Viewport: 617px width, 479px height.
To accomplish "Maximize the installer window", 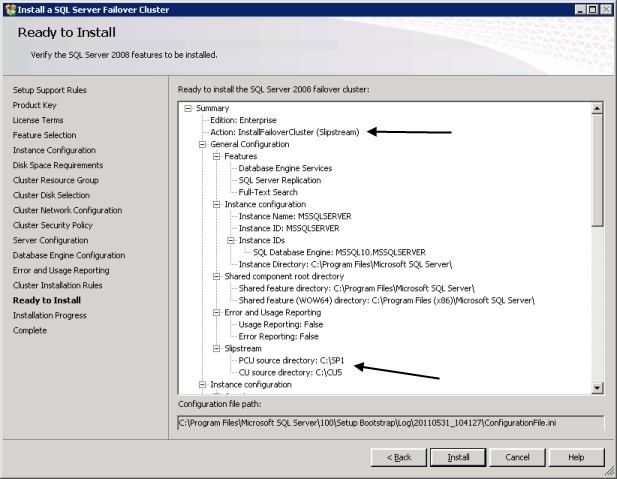I will [592, 9].
